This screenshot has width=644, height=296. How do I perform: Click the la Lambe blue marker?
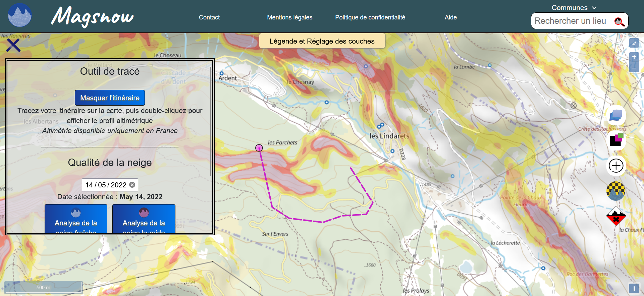pos(490,65)
